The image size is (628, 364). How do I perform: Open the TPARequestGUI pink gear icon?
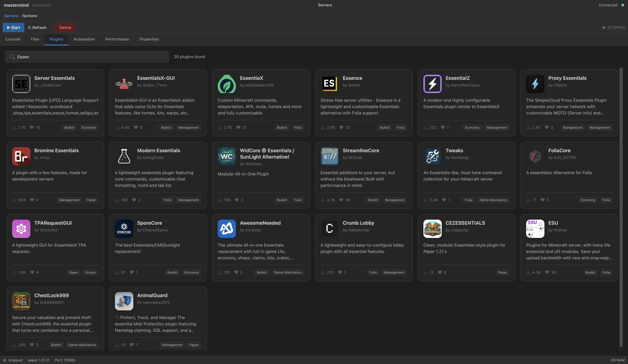[21, 229]
